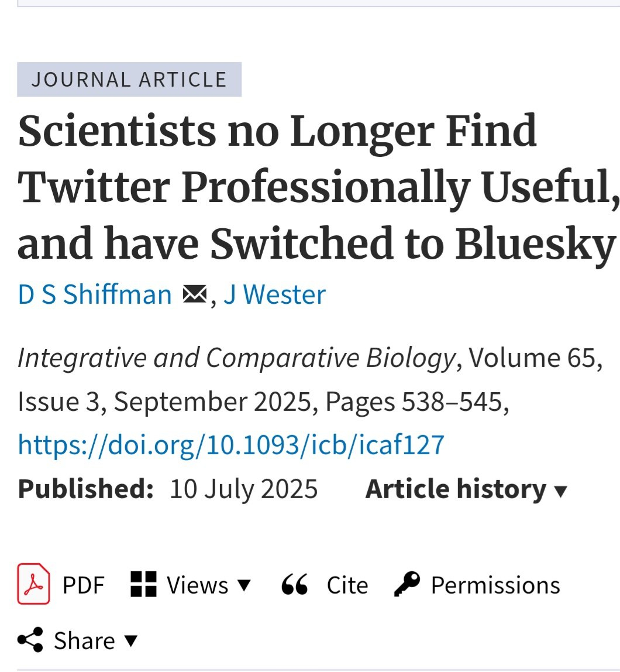620x672 pixels.
Task: Expand the Article history arrow
Action: coord(560,491)
